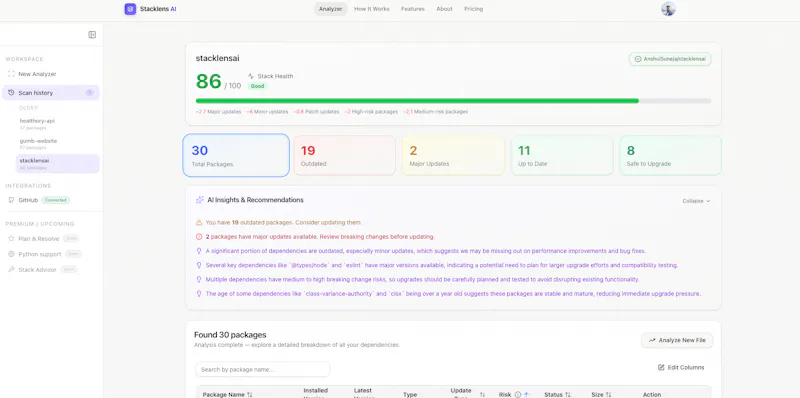Image resolution: width=800 pixels, height=398 pixels.
Task: Open the Analyzer nav tab
Action: (331, 9)
